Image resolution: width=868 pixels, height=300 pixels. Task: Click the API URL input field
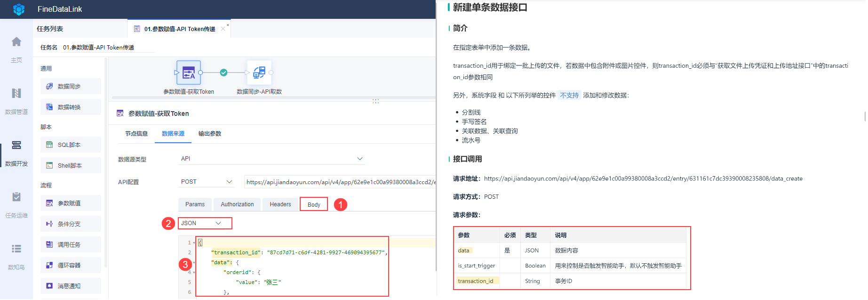point(340,182)
